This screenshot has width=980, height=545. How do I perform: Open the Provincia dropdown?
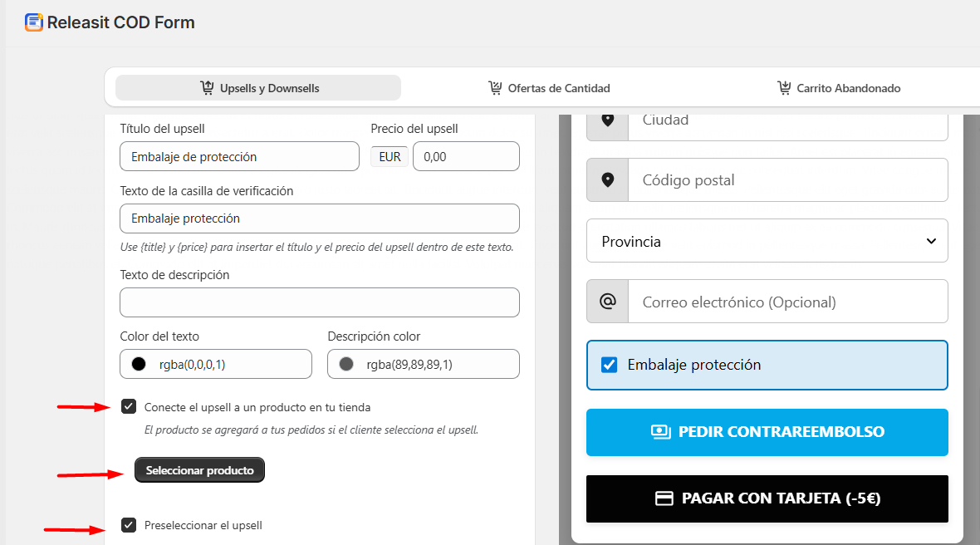click(767, 241)
